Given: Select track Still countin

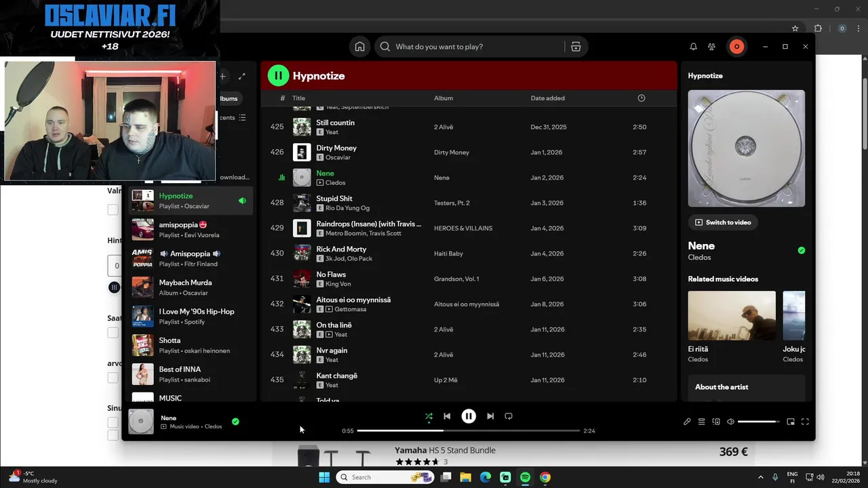Looking at the screenshot, I should [x=468, y=127].
